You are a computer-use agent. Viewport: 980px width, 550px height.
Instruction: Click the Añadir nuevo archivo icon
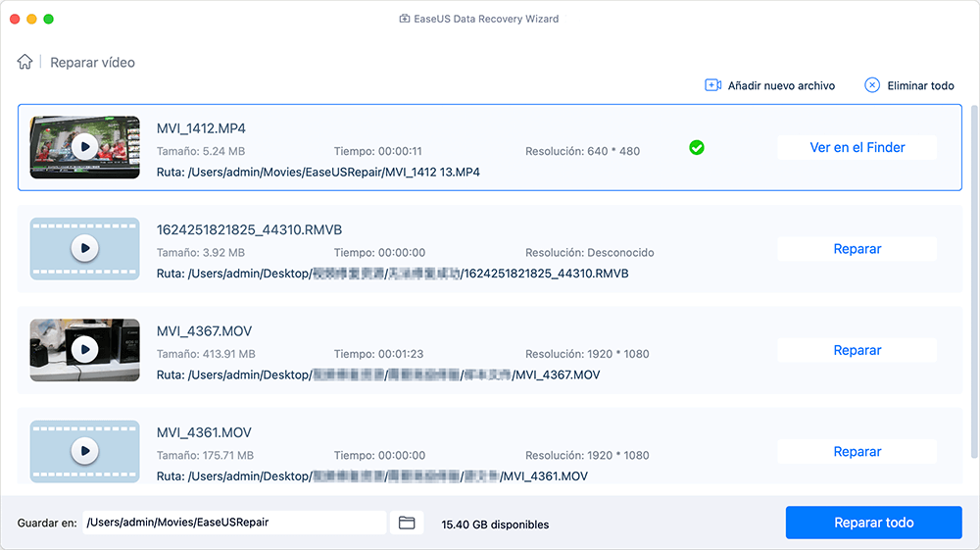[713, 85]
